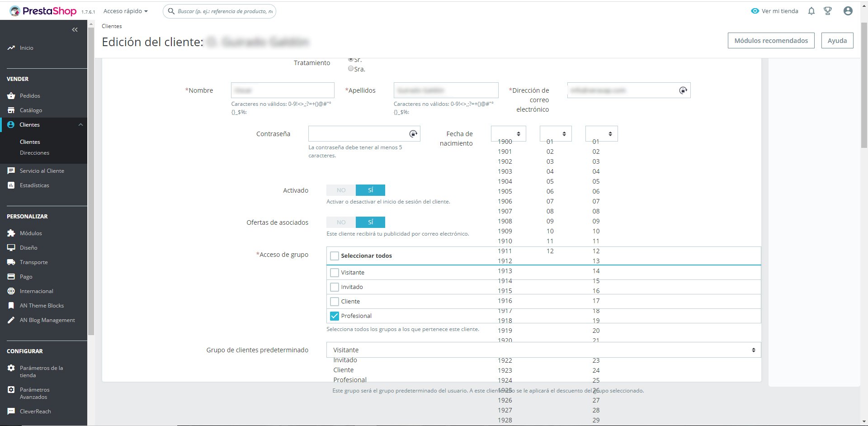This screenshot has width=868, height=426.
Task: Choose Profesional in default group list
Action: point(350,380)
